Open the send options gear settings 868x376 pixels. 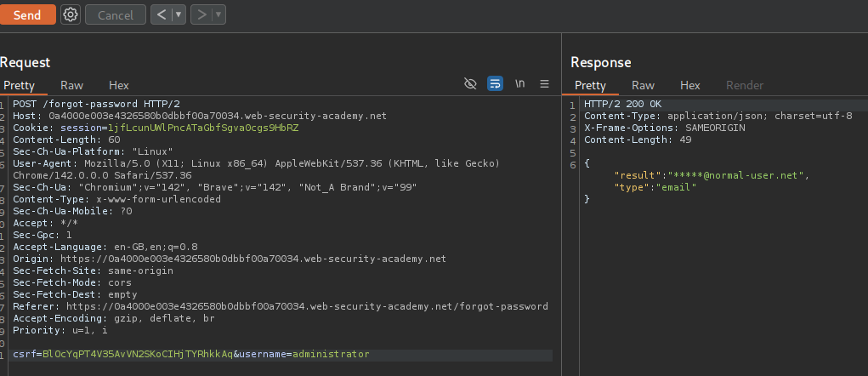71,14
